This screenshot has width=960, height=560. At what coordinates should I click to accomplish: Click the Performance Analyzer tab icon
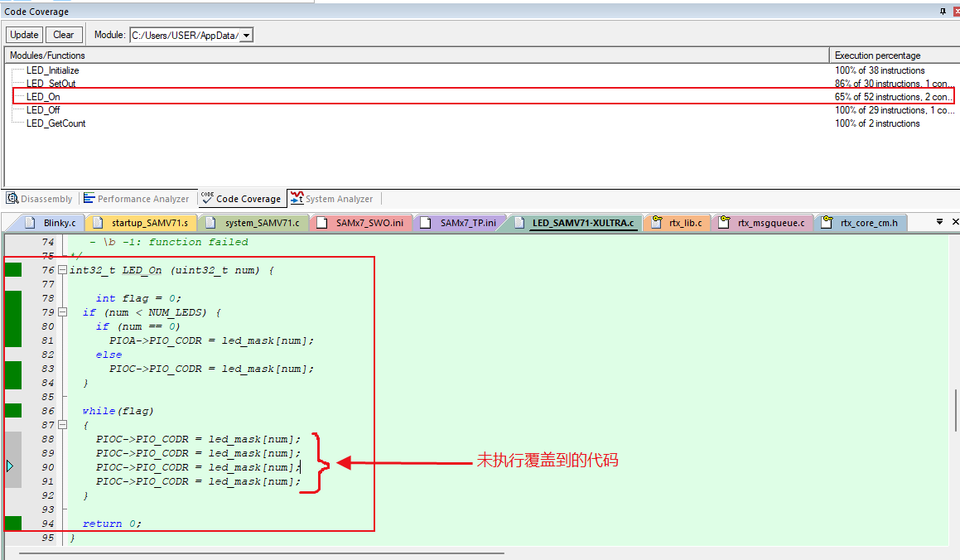[89, 199]
